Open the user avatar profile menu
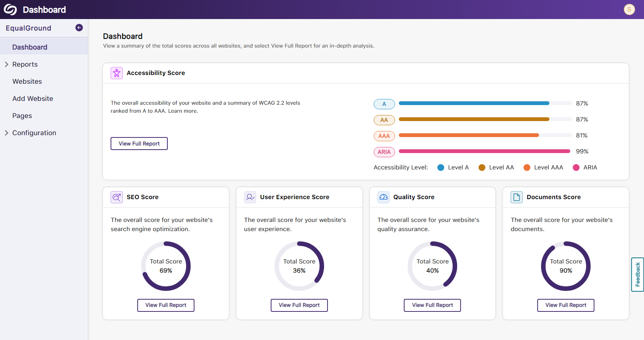This screenshot has height=340, width=644. [x=629, y=10]
